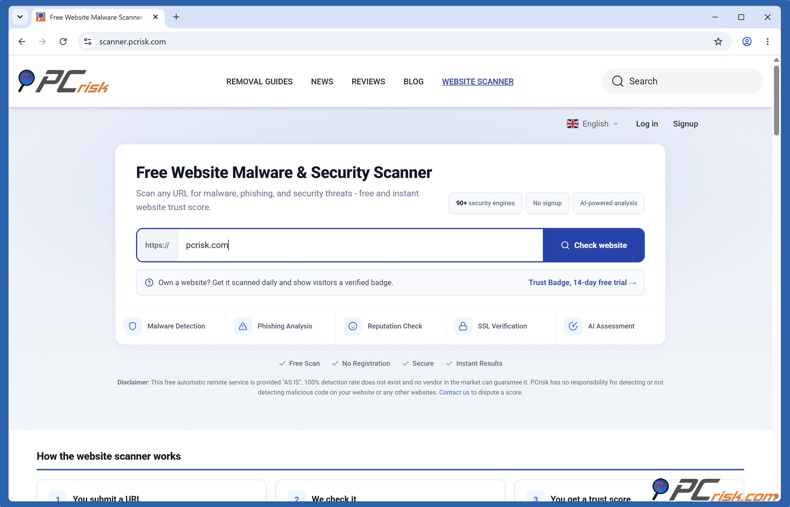Click the Signup link
The height and width of the screenshot is (507, 790).
click(685, 123)
